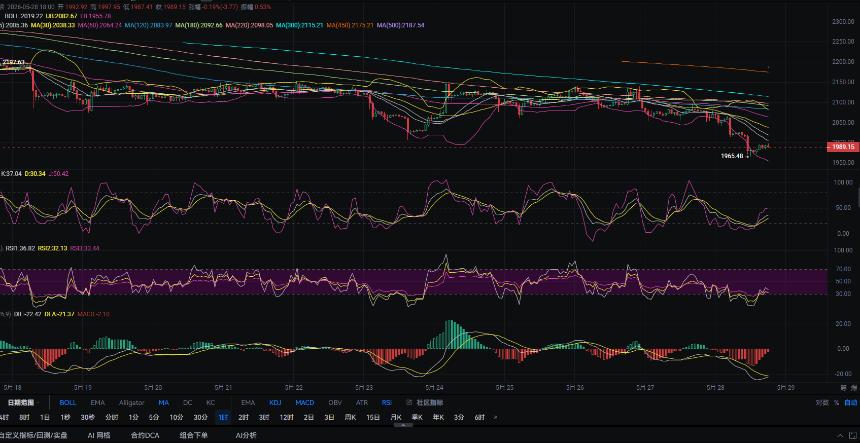This screenshot has height=443, width=860.
Task: Select the highlighted 1时 timeframe
Action: pyautogui.click(x=223, y=417)
